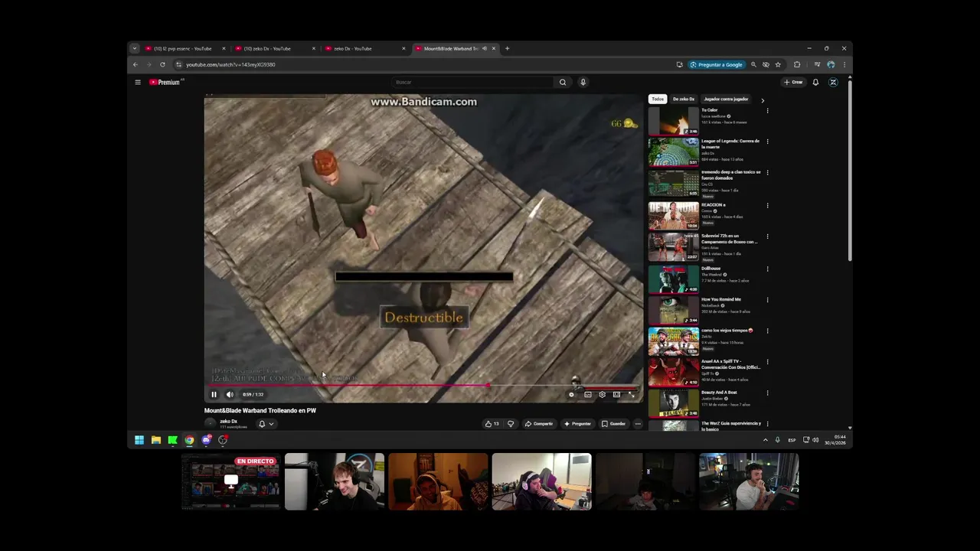Open the account avatar menu in YouTube header
The height and width of the screenshot is (551, 980).
click(833, 82)
